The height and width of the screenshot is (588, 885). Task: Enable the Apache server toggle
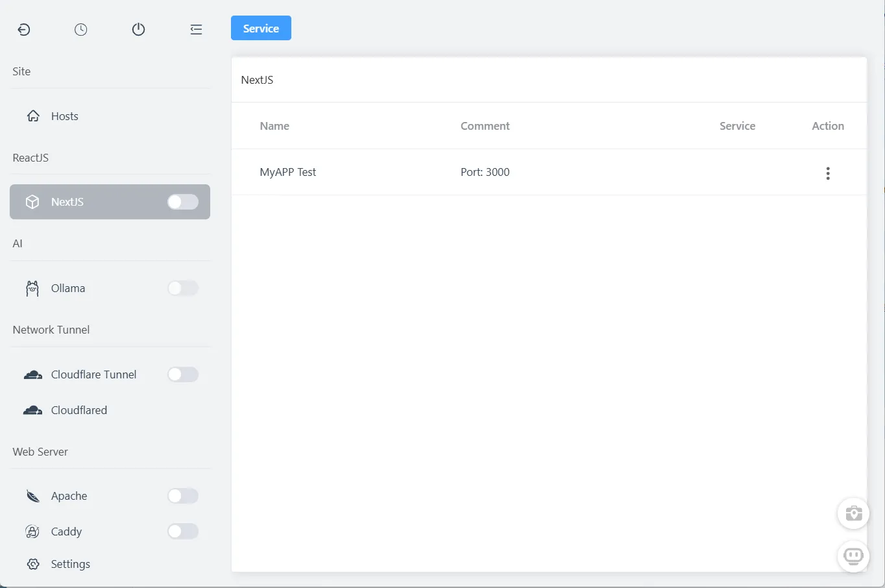pyautogui.click(x=182, y=496)
